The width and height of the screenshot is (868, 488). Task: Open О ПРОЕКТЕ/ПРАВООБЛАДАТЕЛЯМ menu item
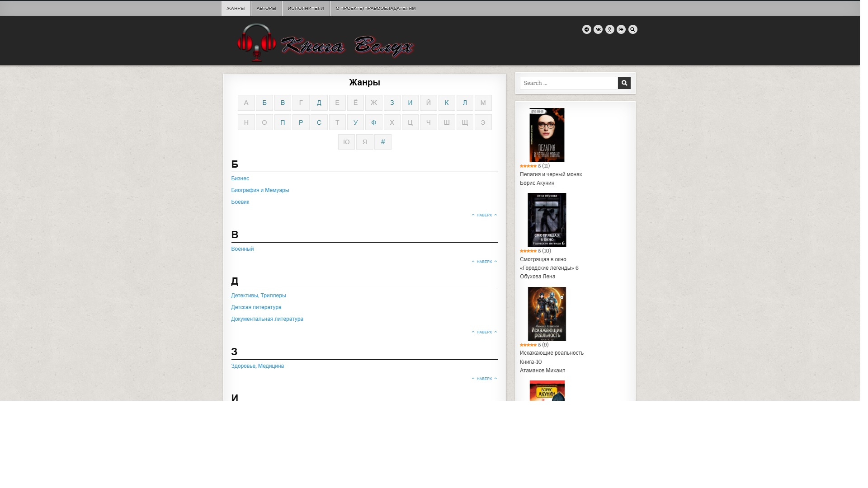coord(376,8)
